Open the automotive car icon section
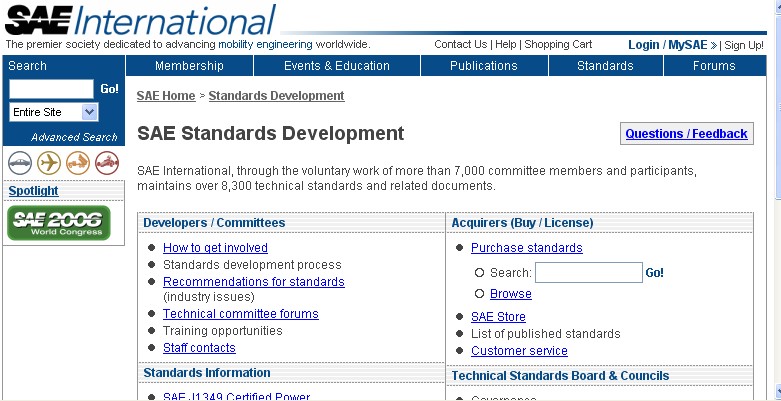This screenshot has width=781, height=401. [20, 163]
